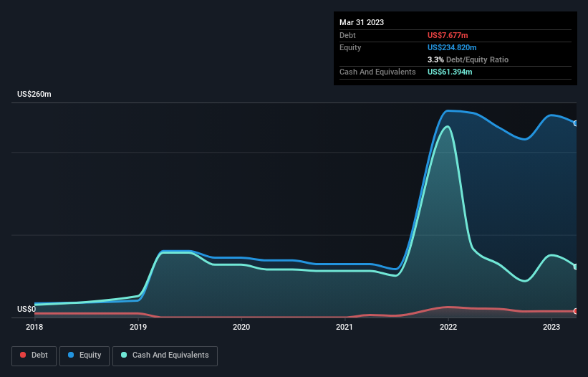Click the 2023 axis label
The width and height of the screenshot is (588, 377).
click(x=551, y=327)
